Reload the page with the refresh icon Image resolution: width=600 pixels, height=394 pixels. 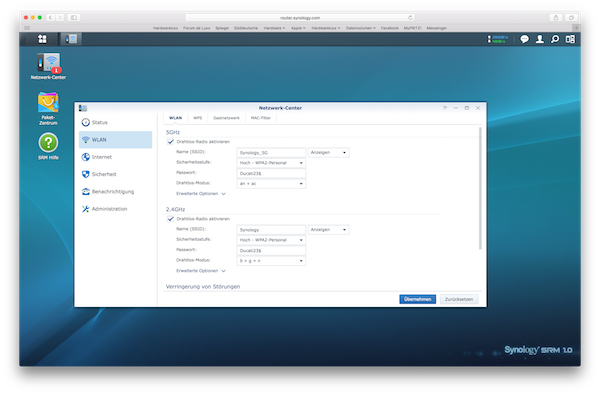[x=410, y=18]
